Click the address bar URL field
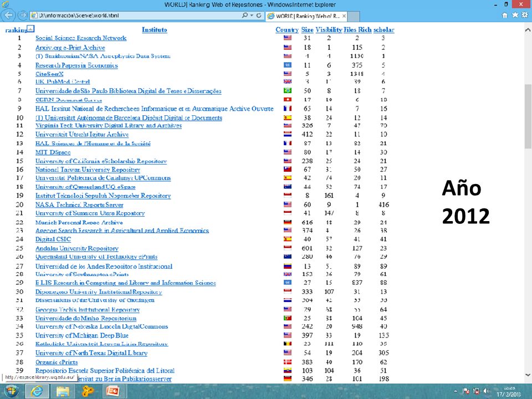 (x=136, y=16)
